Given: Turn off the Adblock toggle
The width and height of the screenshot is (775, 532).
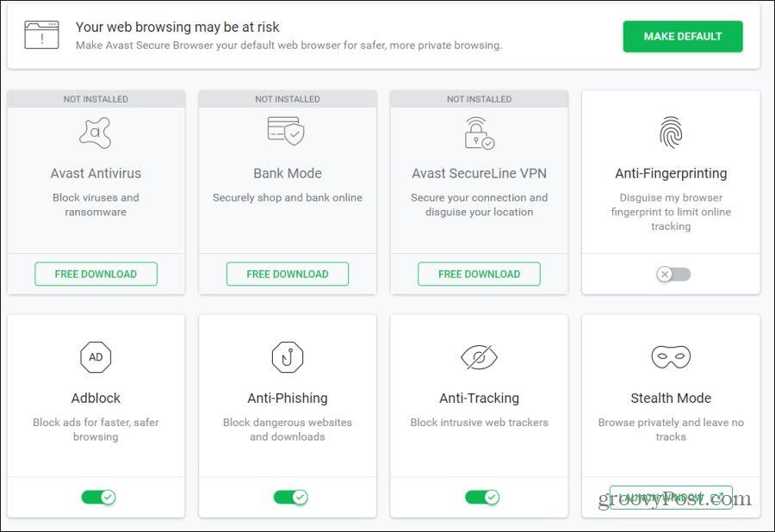Looking at the screenshot, I should (x=98, y=497).
